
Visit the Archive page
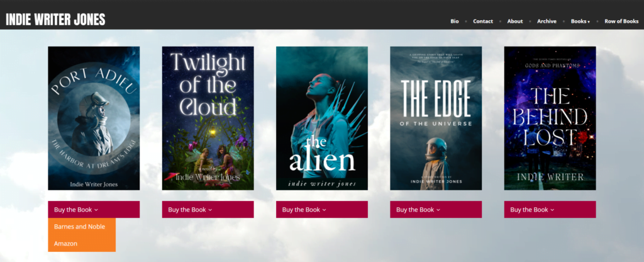[x=547, y=21]
